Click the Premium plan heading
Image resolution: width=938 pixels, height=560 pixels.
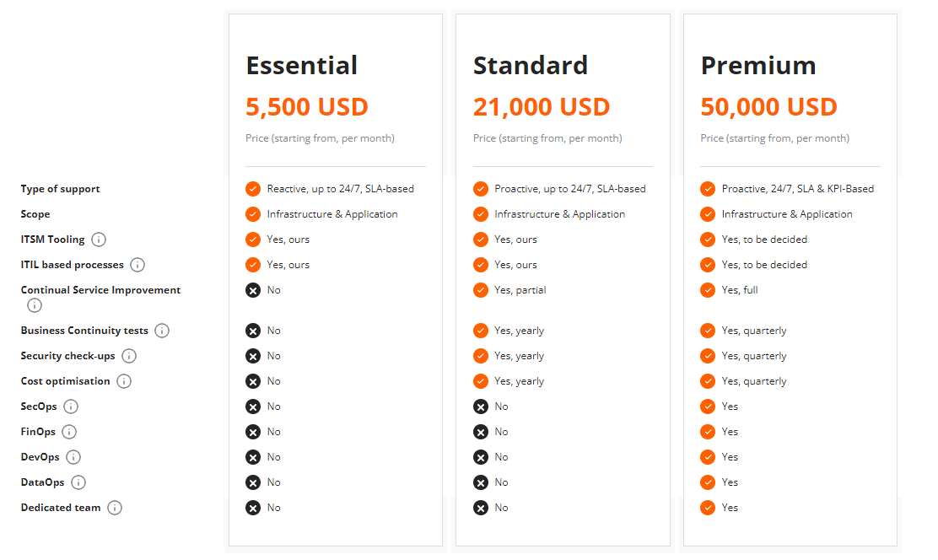tap(758, 65)
